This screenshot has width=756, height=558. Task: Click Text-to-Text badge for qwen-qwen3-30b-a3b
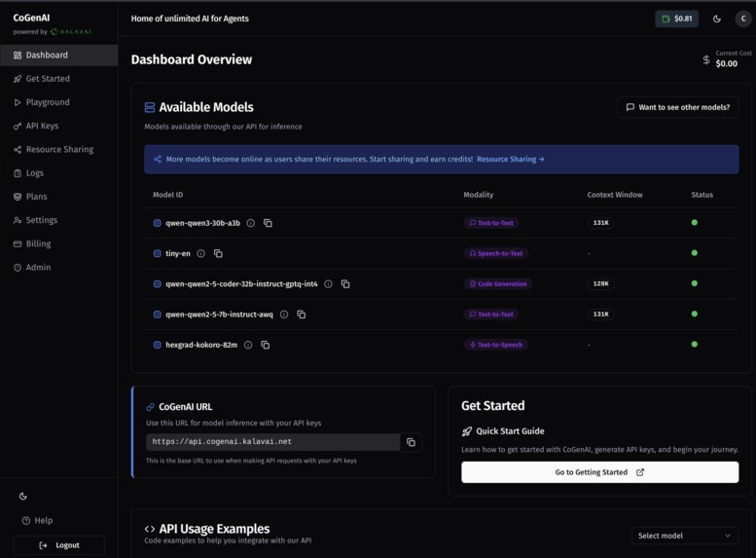pos(491,223)
